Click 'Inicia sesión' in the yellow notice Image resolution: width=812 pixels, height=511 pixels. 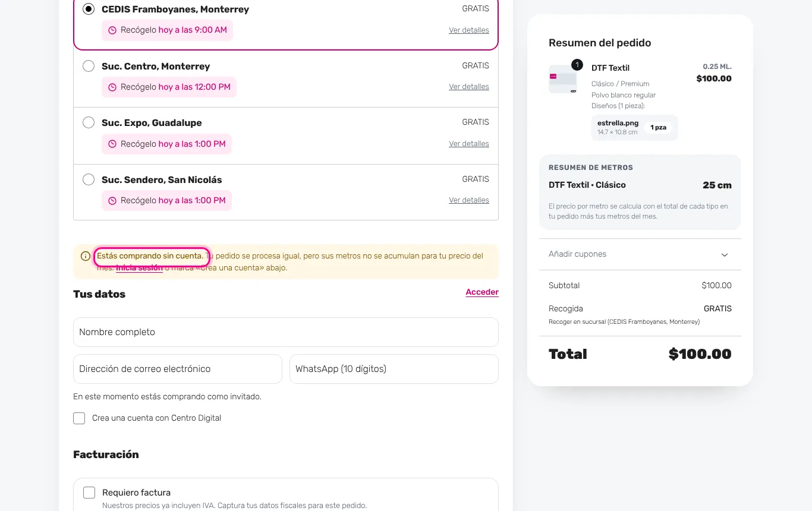139,268
